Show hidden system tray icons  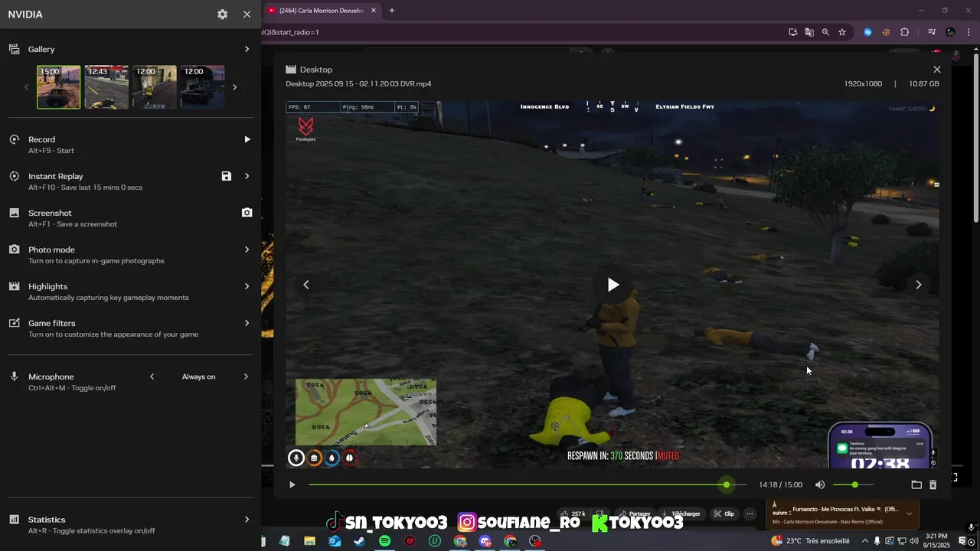(865, 541)
